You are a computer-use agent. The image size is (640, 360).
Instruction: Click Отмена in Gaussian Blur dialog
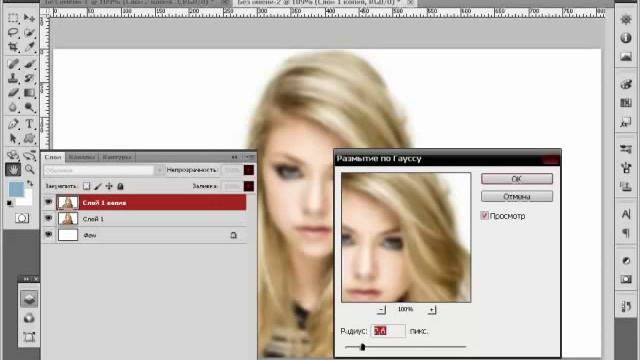[x=517, y=196]
